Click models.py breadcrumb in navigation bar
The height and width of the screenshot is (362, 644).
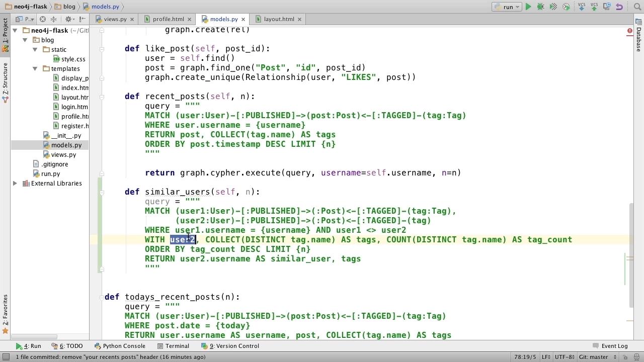point(101,7)
